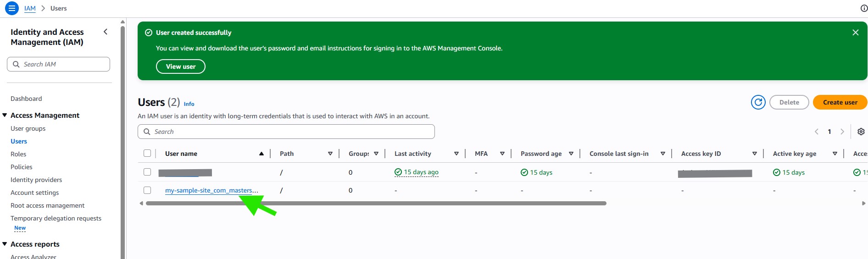Go to next page chevron in pagination
Screen dimensions: 868x259
coord(842,132)
